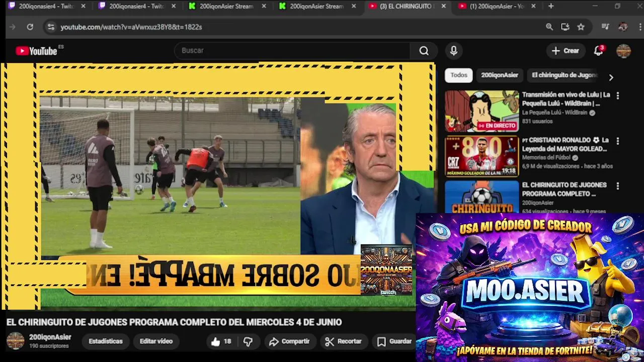644x362 pixels.
Task: Open CR7 800 goals thumbnail
Action: pyautogui.click(x=481, y=156)
